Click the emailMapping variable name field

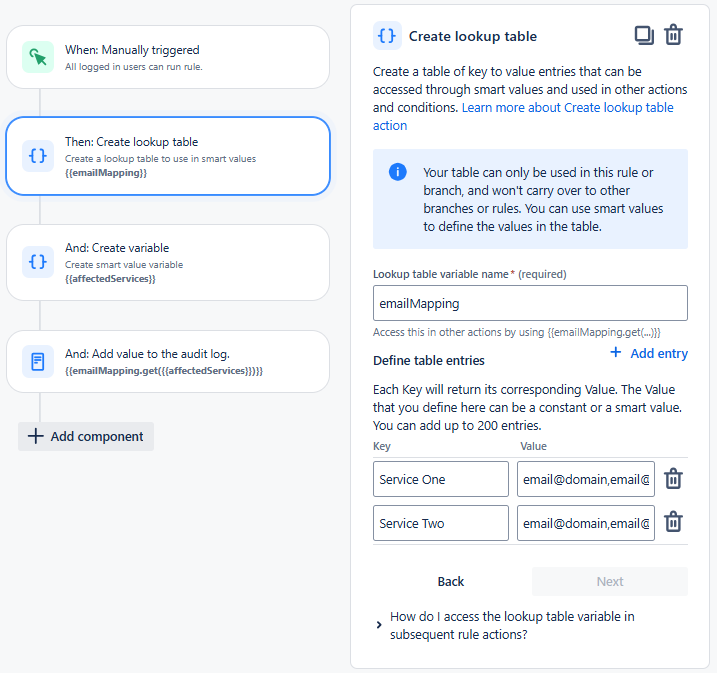(x=530, y=303)
